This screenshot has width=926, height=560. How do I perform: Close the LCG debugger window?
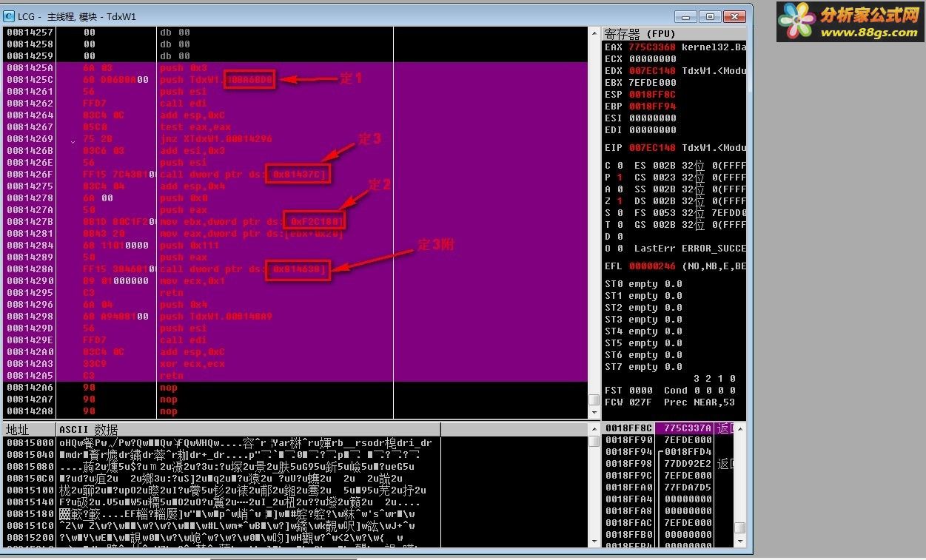tap(734, 16)
